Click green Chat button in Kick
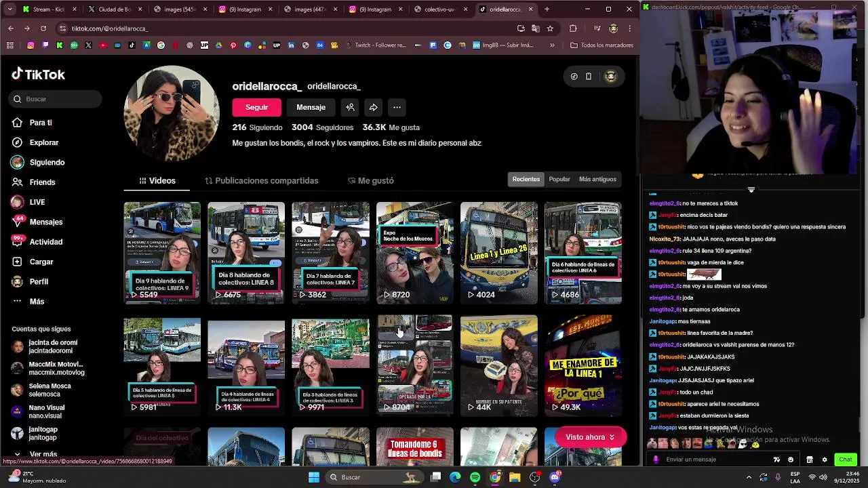The height and width of the screenshot is (488, 868). (845, 460)
